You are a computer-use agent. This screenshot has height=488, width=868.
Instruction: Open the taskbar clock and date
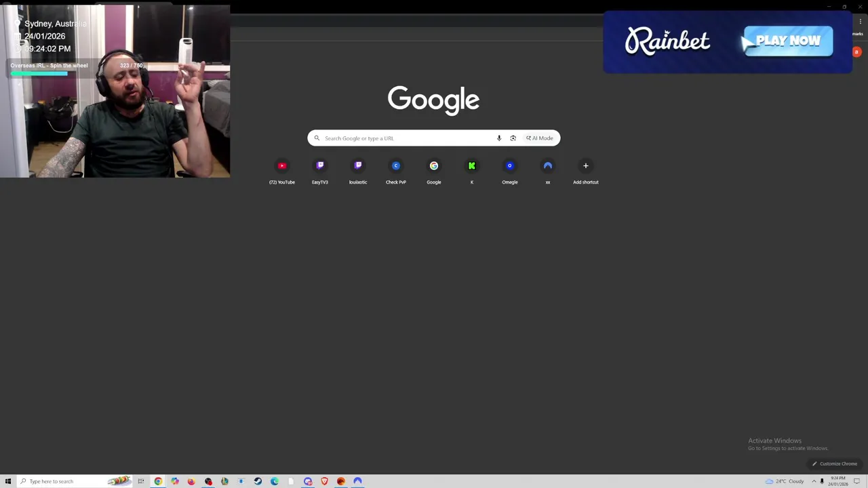coord(838,481)
